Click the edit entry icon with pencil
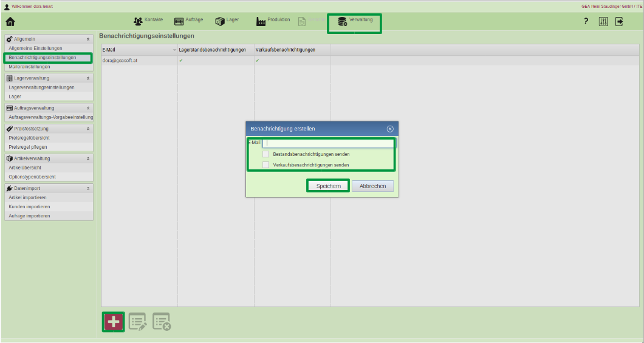Screen dimensions: 644x343 137,322
